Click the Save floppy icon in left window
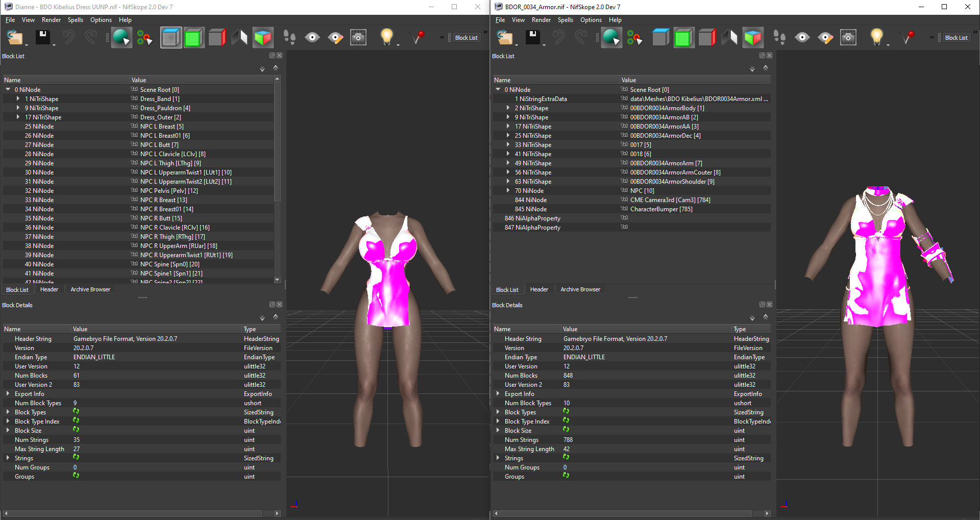Viewport: 980px width, 520px height. click(x=43, y=37)
